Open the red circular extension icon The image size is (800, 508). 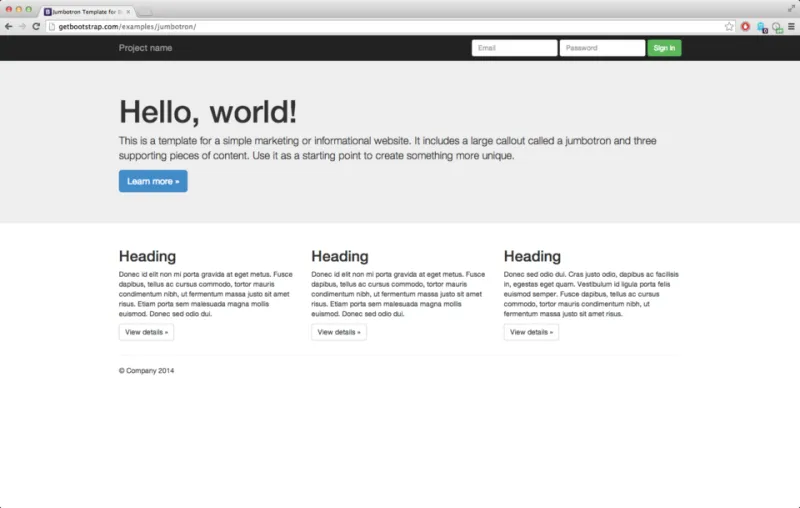tap(745, 27)
